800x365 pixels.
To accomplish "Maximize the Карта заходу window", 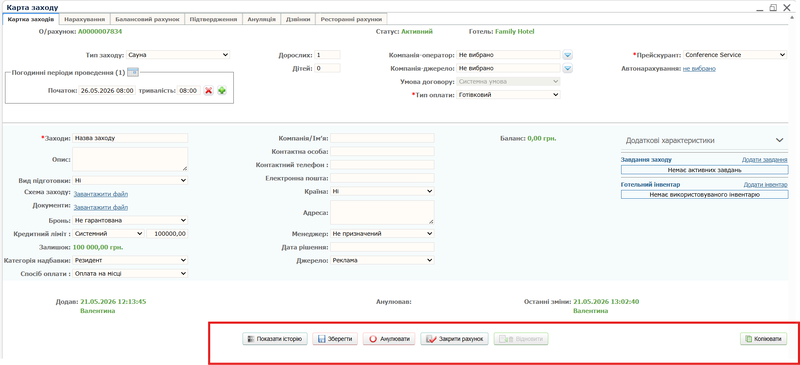I will click(x=774, y=7).
